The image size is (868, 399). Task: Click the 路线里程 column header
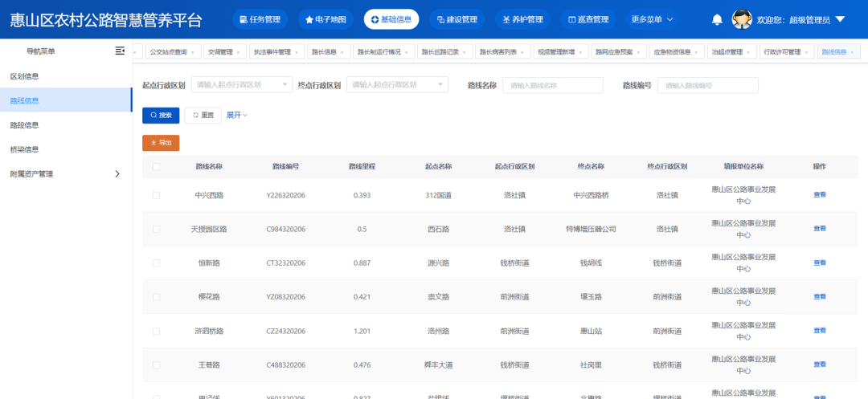(362, 166)
